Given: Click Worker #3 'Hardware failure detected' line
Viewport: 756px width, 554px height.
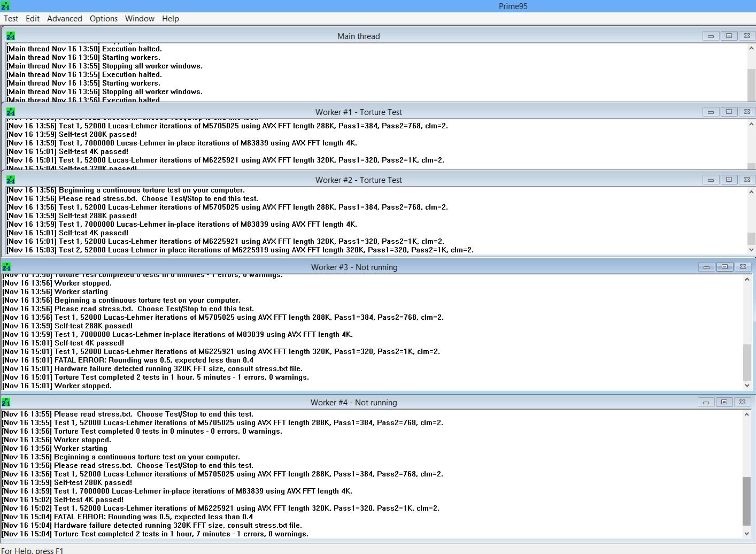Looking at the screenshot, I should point(152,368).
